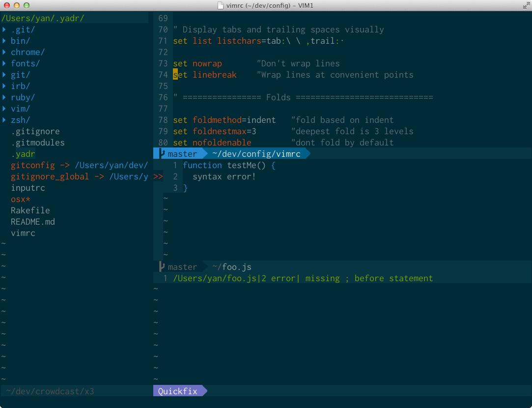The height and width of the screenshot is (408, 532).
Task: Click the fullscreen arrows icon in title bar
Action: 526,5
